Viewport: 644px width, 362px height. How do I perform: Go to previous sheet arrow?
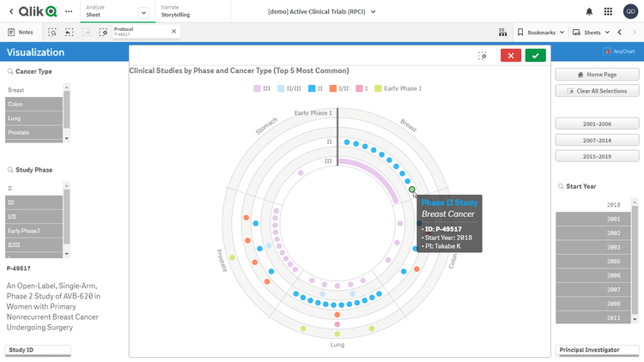click(x=619, y=32)
